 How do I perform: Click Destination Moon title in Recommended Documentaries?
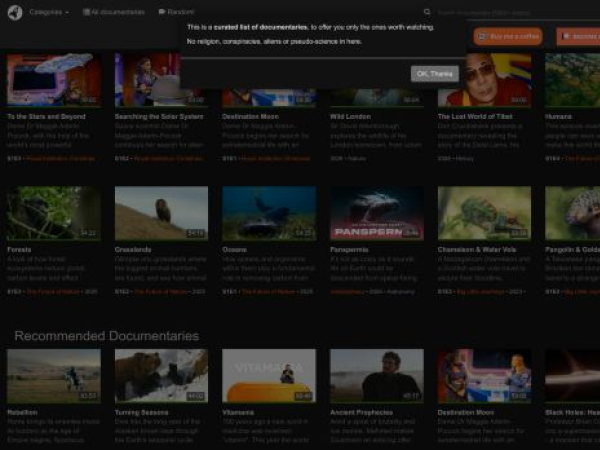point(466,412)
